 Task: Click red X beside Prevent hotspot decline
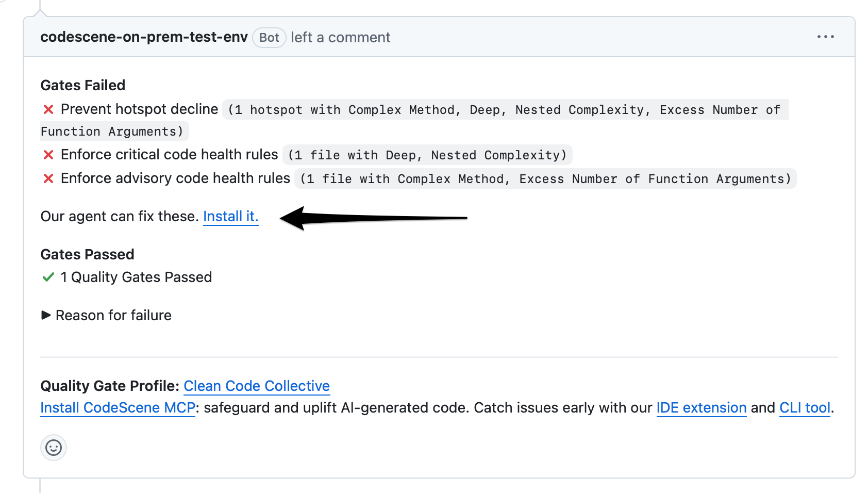click(48, 109)
